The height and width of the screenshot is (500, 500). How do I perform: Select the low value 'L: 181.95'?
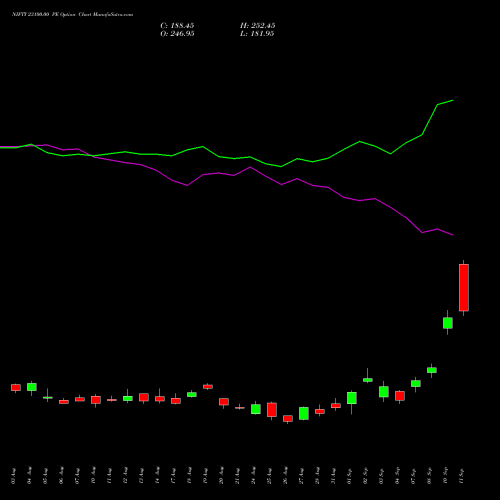(x=257, y=34)
